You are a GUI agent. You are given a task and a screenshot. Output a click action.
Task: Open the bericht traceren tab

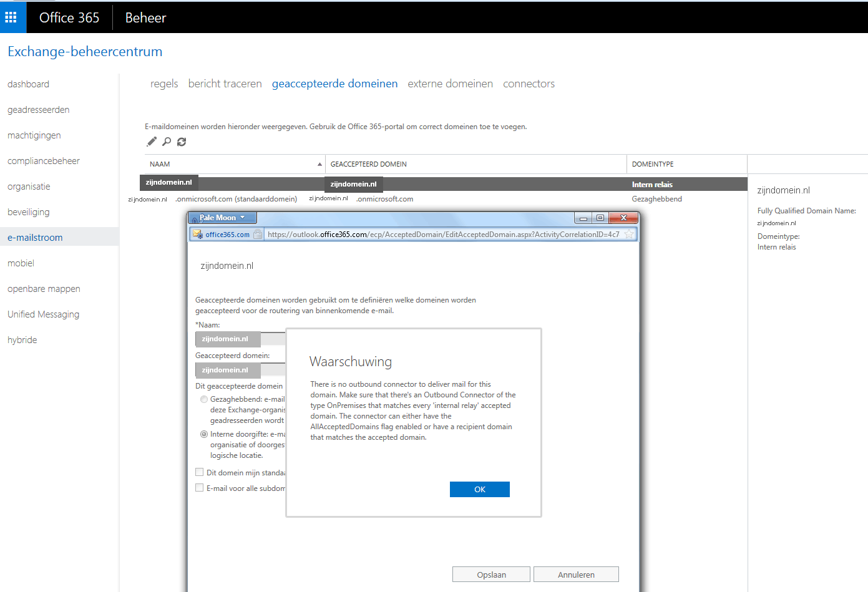tap(225, 84)
